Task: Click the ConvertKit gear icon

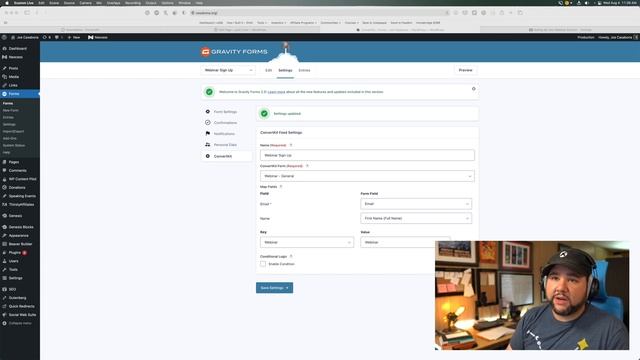Action: coord(207,156)
